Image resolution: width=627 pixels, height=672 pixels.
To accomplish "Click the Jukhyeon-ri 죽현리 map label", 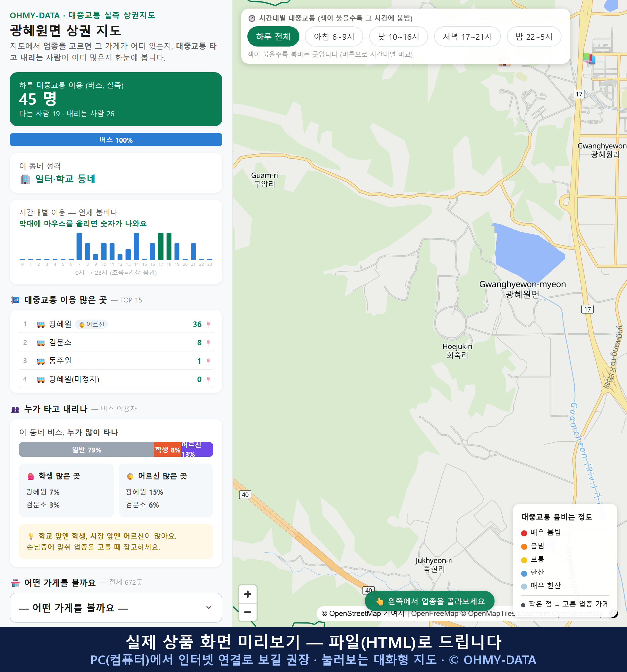I will [x=434, y=565].
